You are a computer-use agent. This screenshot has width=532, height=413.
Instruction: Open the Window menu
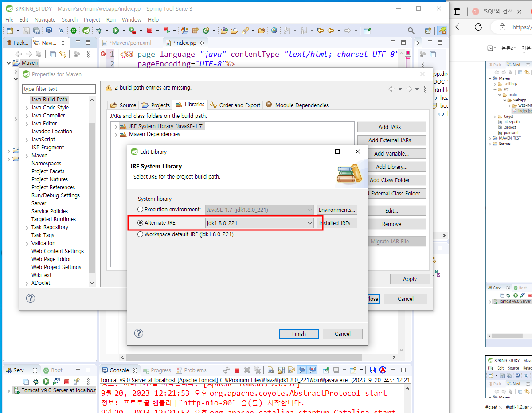tap(132, 19)
